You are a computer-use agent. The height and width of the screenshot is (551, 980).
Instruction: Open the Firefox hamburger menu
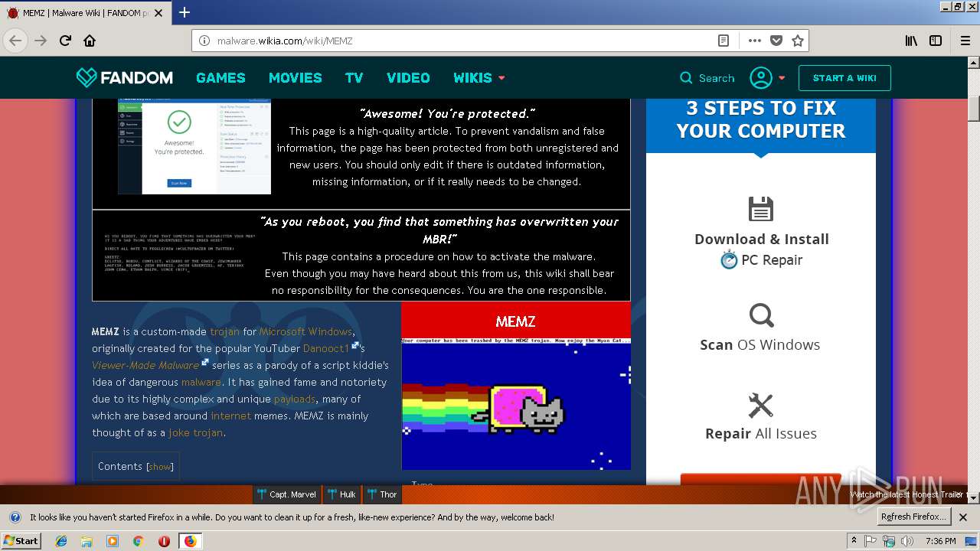(965, 41)
